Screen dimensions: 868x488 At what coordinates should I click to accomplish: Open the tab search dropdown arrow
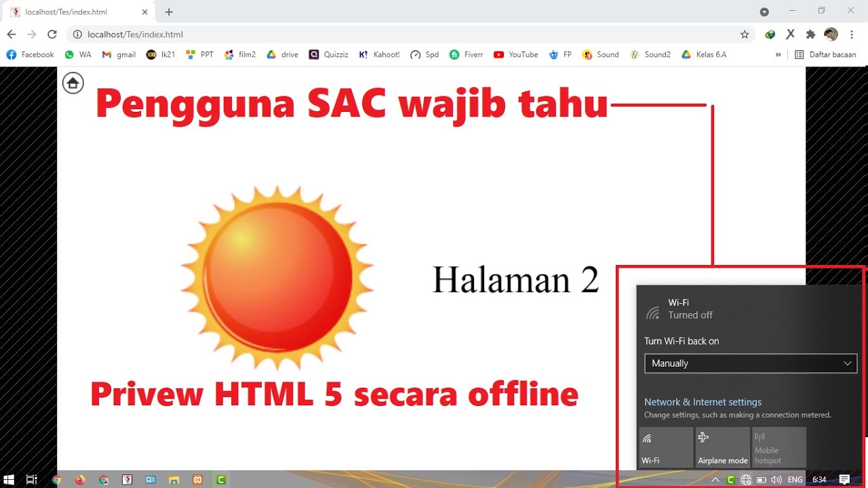click(764, 12)
